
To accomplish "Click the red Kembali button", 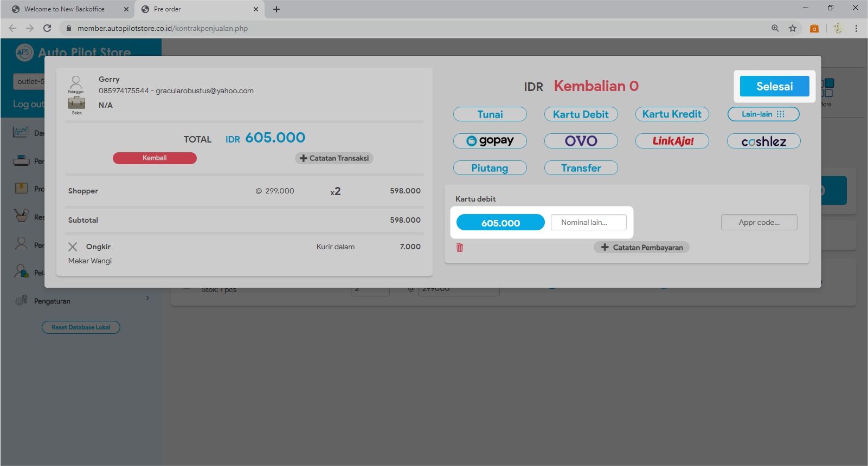I will [x=155, y=158].
